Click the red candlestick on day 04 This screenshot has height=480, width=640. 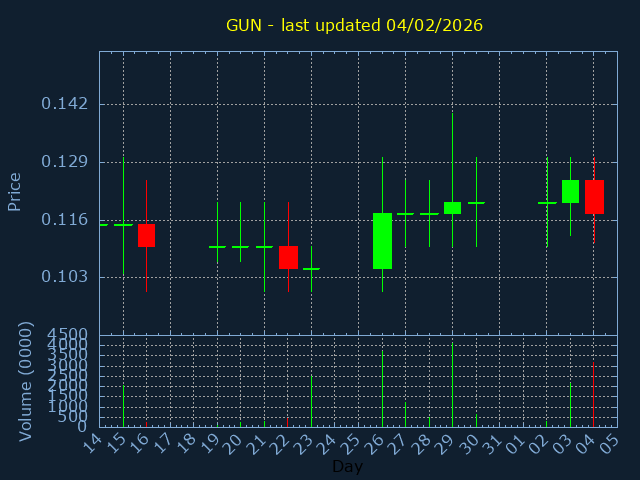point(594,196)
